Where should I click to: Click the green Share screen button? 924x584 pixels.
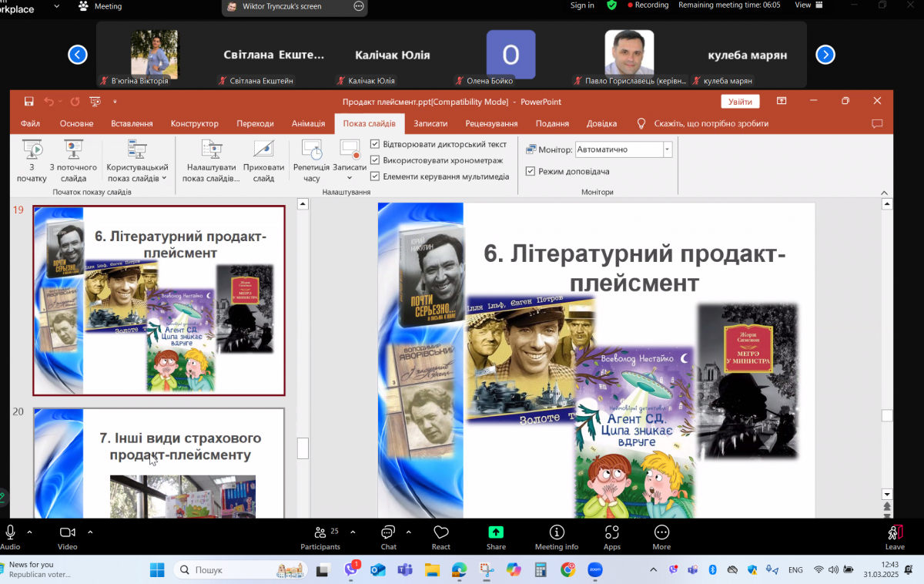pyautogui.click(x=496, y=536)
